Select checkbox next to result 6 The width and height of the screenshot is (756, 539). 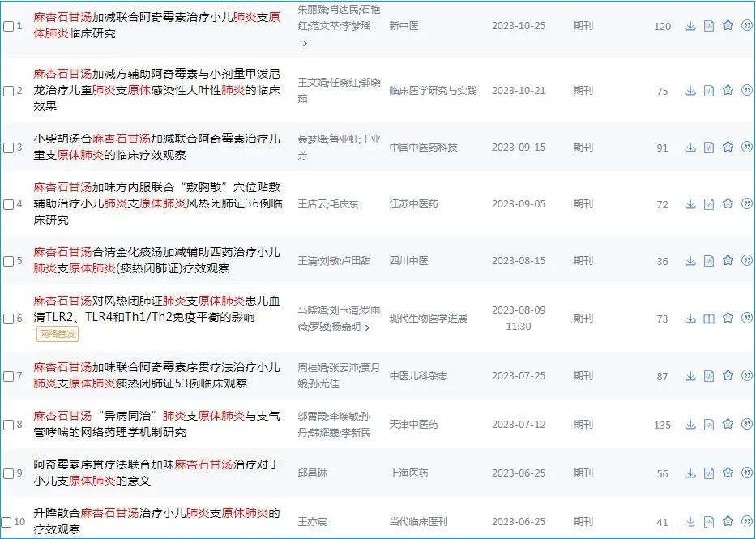9,319
